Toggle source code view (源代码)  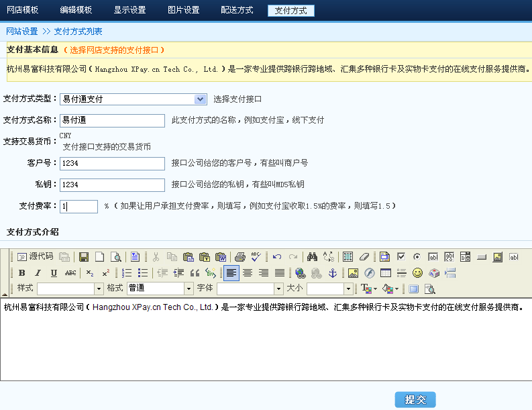36,256
